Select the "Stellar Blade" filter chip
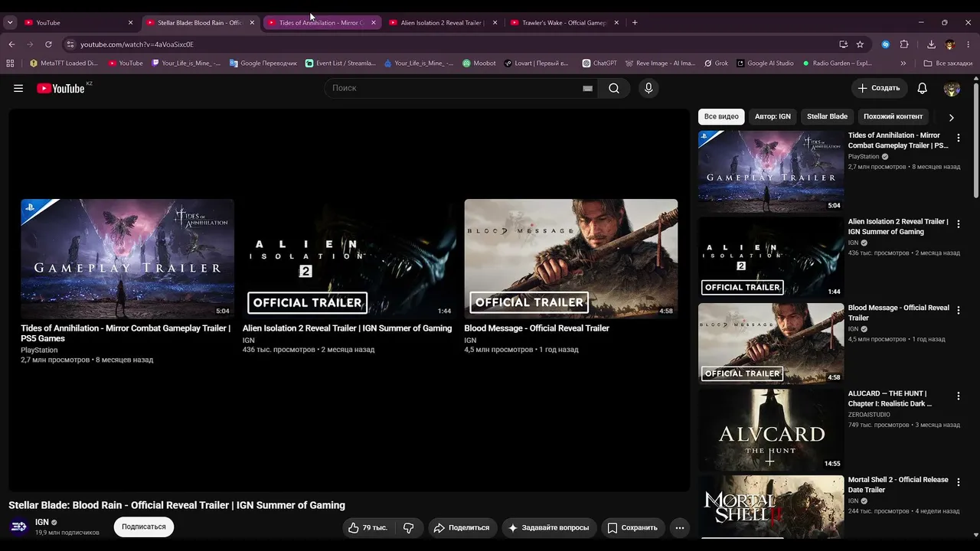 tap(827, 117)
